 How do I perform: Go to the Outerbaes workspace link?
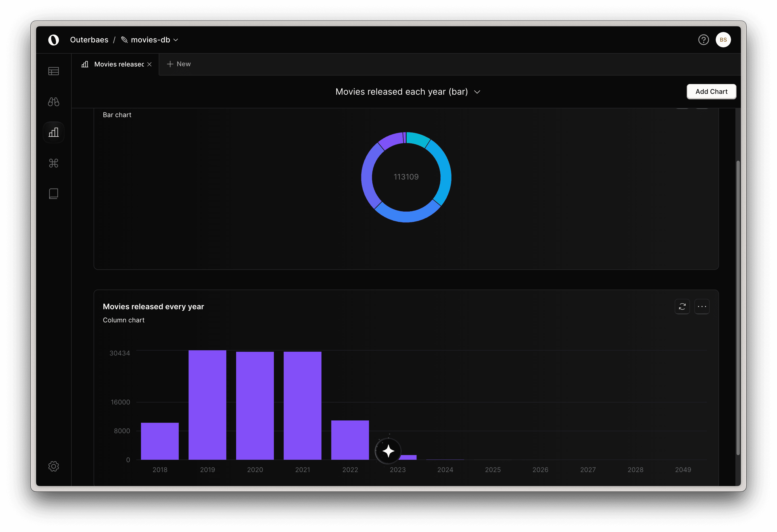89,40
